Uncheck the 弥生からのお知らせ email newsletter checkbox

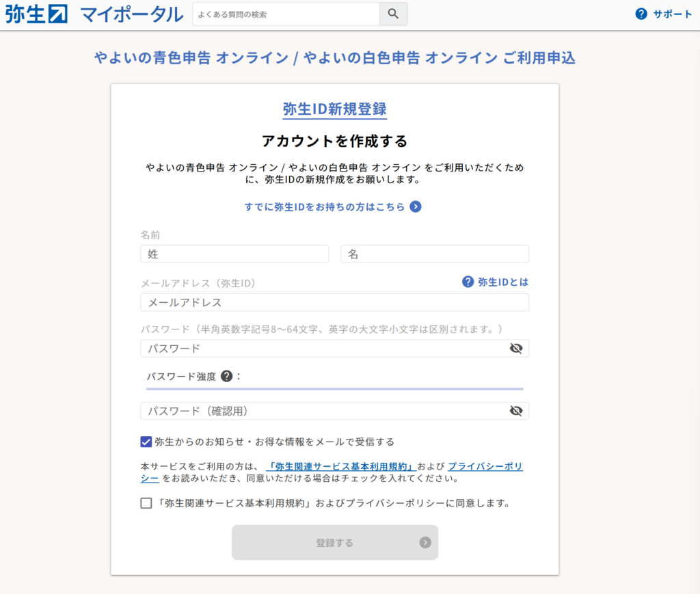(146, 442)
